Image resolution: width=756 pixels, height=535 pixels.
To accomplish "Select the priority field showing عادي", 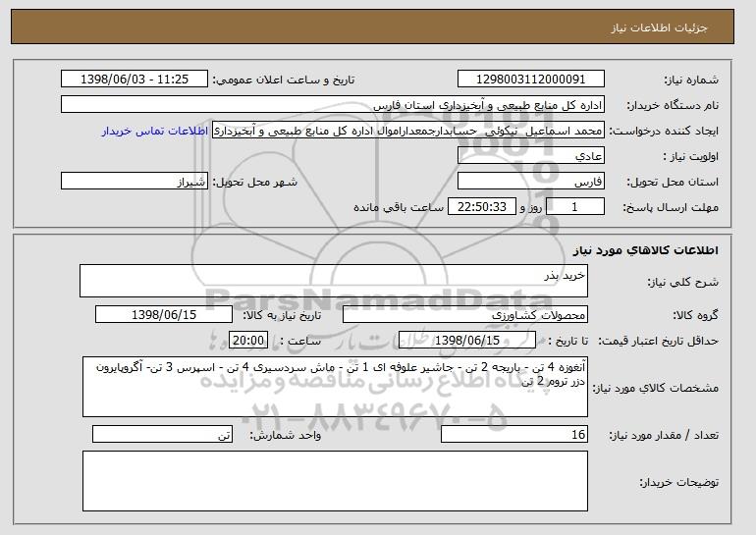I will [x=531, y=156].
